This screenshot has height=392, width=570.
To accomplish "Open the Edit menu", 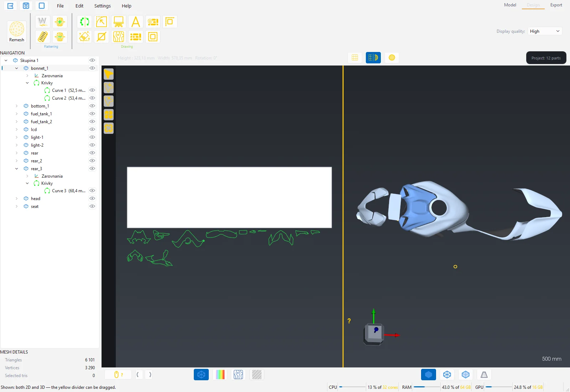I will (x=79, y=6).
